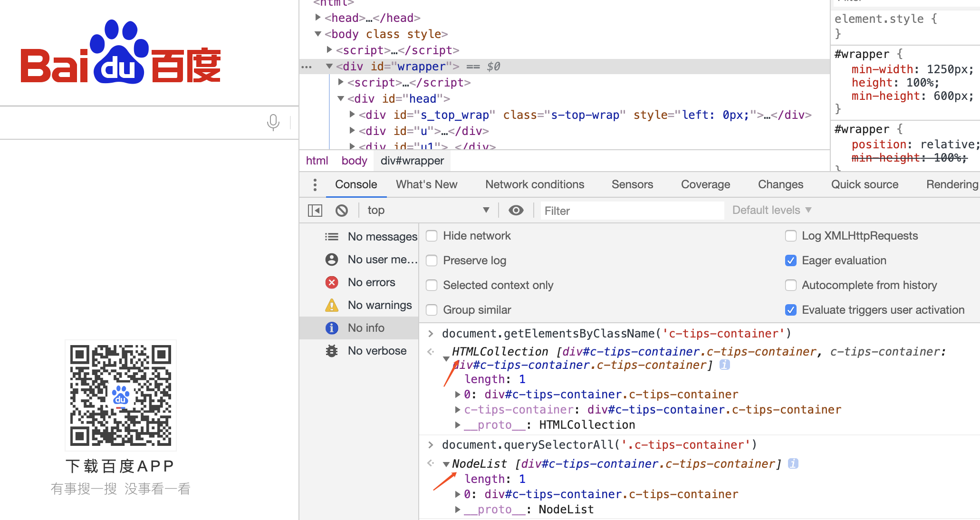This screenshot has width=980, height=520.
Task: Toggle the console sidebar panel icon
Action: pos(315,210)
